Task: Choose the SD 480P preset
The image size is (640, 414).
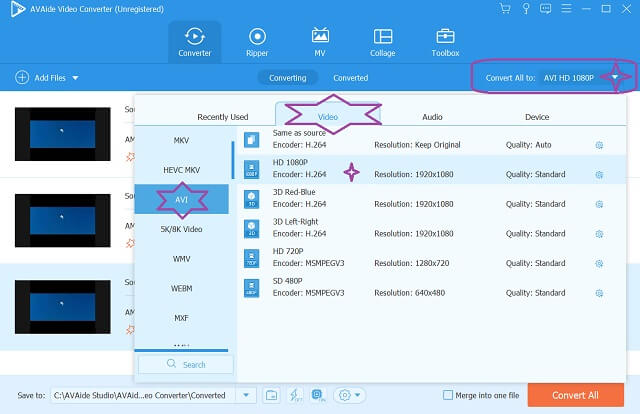Action: click(432, 288)
